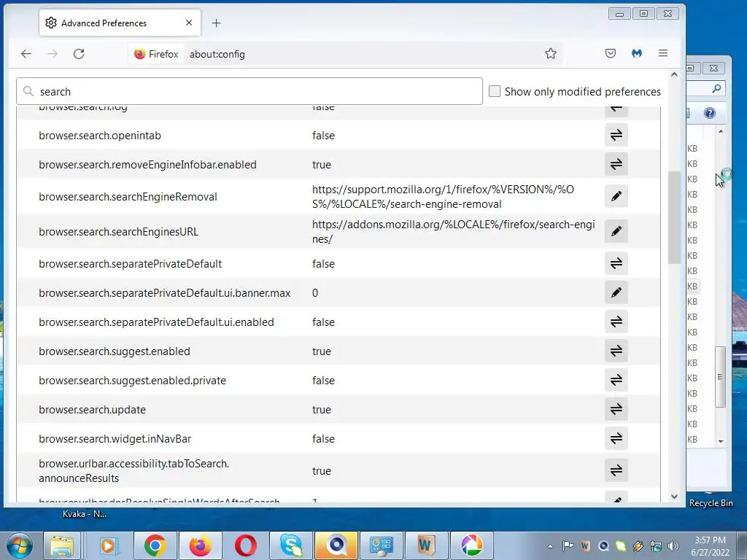Viewport: 747px width, 560px height.
Task: Open media player from taskbar
Action: coord(108,545)
